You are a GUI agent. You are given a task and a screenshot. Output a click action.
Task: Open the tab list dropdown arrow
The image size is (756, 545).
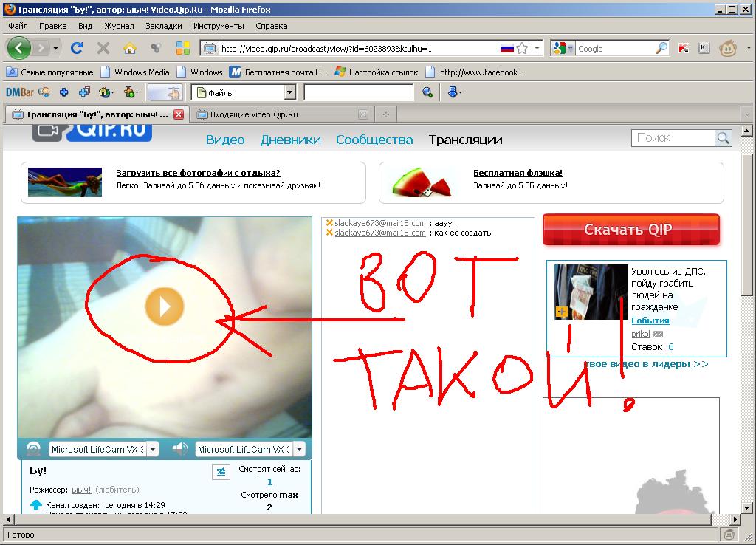pos(747,114)
